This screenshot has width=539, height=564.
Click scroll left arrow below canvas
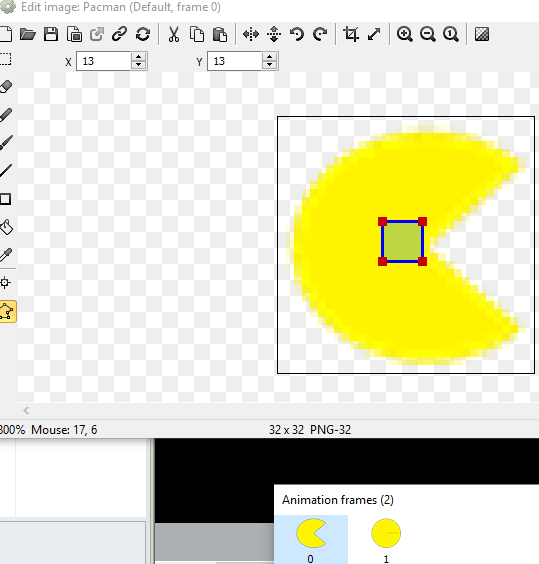coord(26,410)
